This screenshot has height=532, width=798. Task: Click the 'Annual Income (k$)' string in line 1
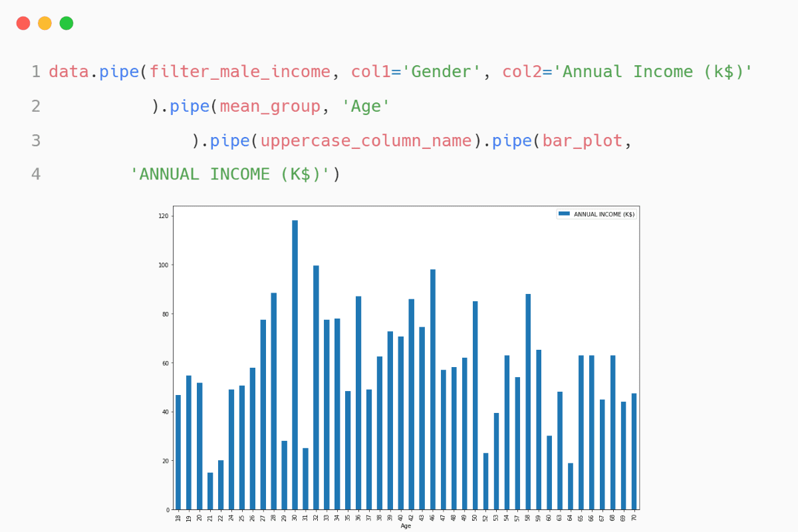tap(658, 72)
